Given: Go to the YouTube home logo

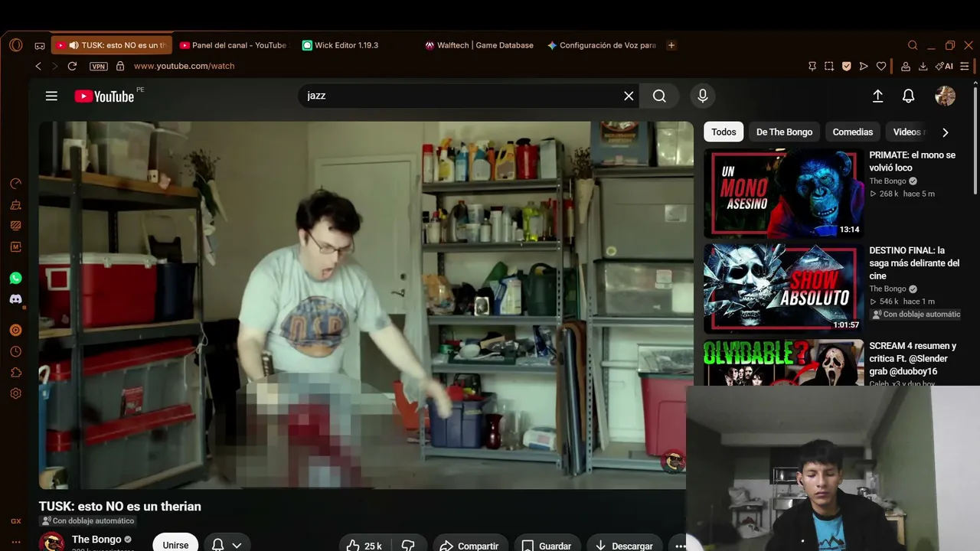Looking at the screenshot, I should (x=105, y=96).
